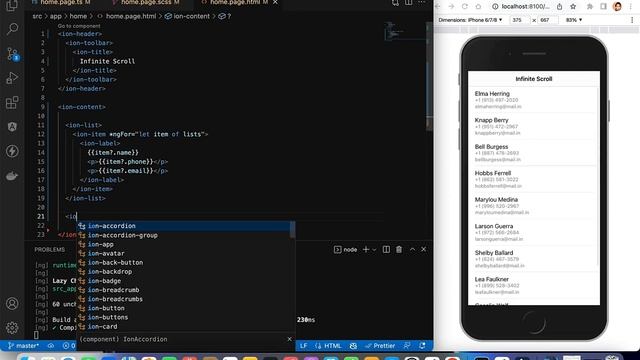Open the lightning bolt extension view
This screenshot has width=640, height=360.
12,151
